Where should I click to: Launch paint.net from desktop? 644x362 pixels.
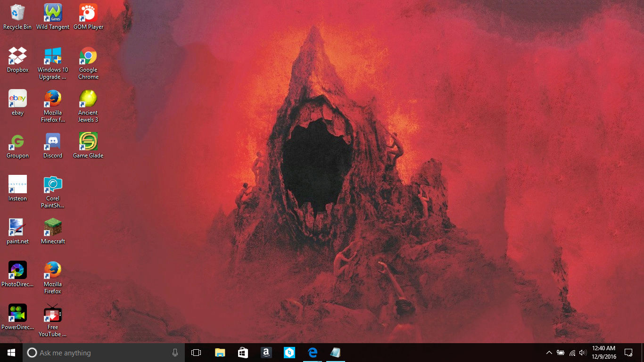pos(17,231)
